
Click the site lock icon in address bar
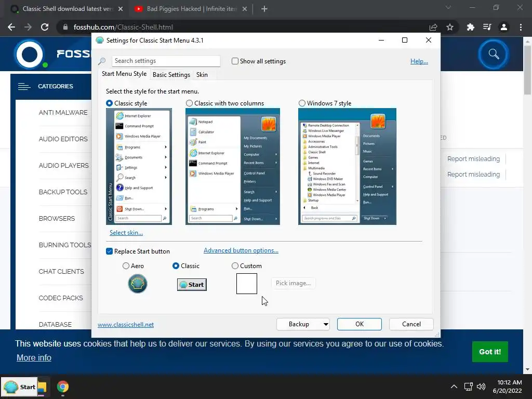pos(65,27)
